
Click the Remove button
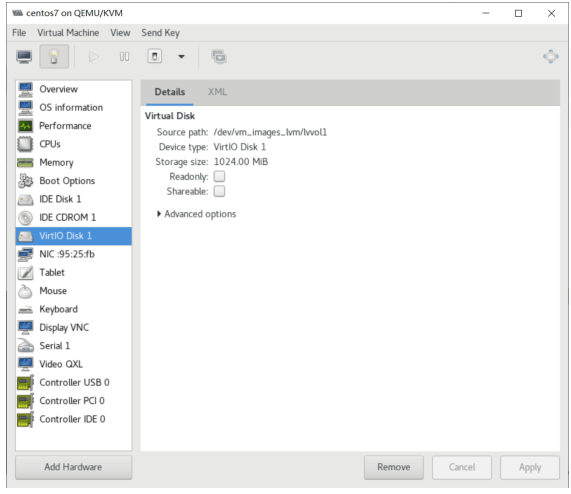tap(394, 467)
